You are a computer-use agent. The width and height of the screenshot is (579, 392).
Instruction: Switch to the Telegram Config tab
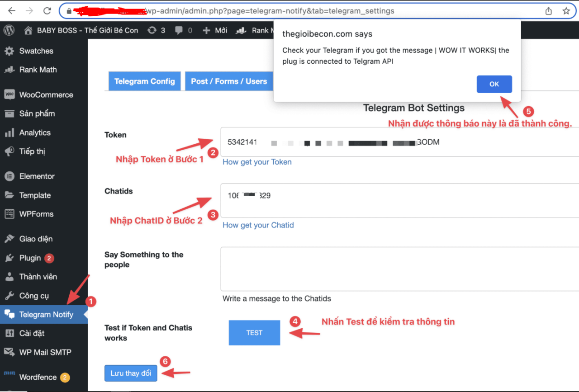pyautogui.click(x=145, y=81)
